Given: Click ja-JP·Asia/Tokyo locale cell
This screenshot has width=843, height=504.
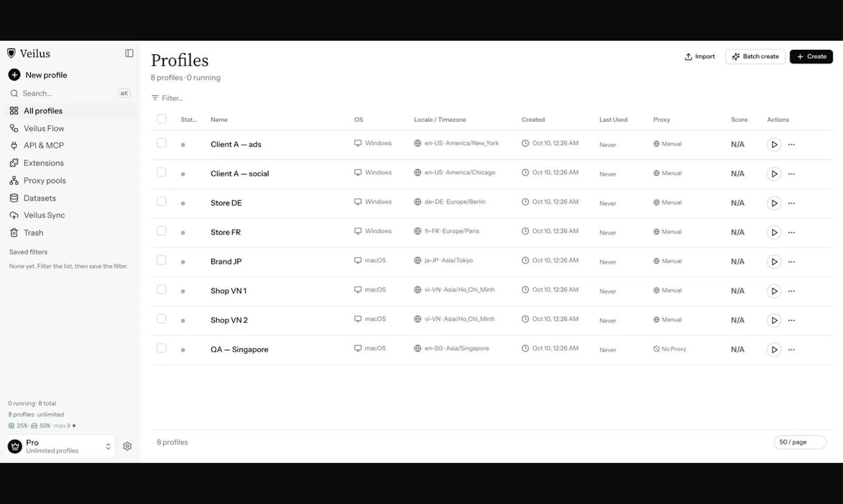Looking at the screenshot, I should [443, 261].
